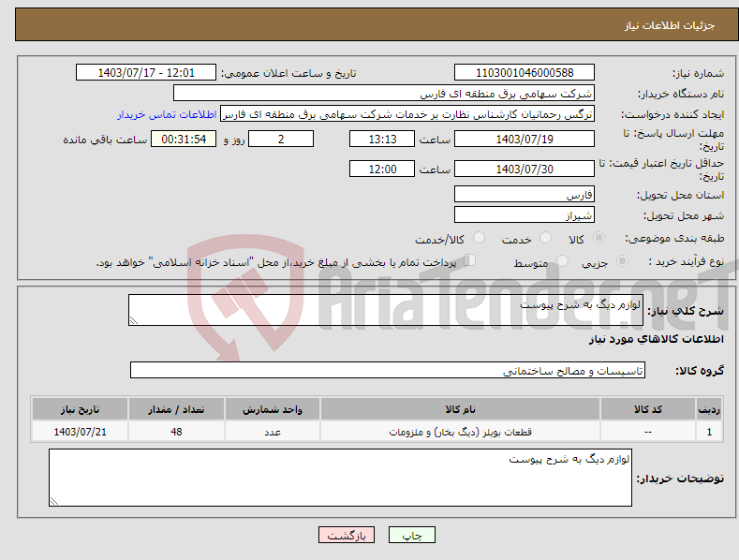Click the need date cell 1403/07/21
Viewport: 739px width, 560px height.
click(81, 432)
